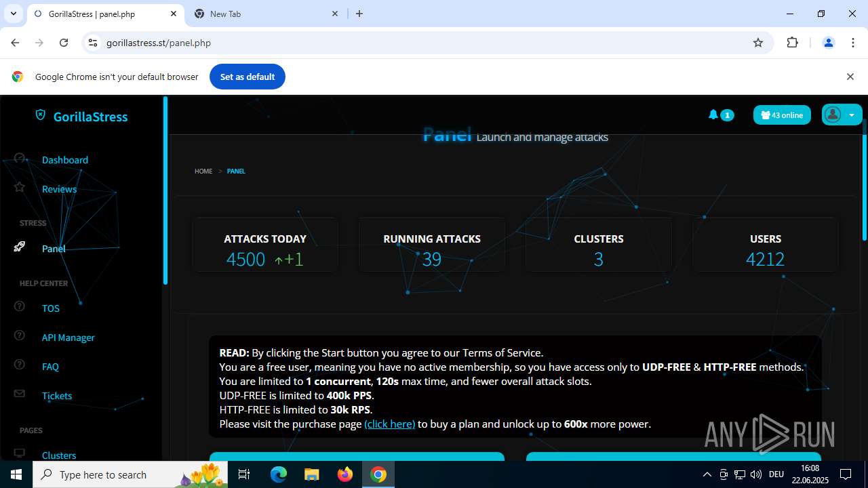Click the Running Attacks value 39
Image resolution: width=868 pixels, height=488 pixels.
pyautogui.click(x=432, y=259)
